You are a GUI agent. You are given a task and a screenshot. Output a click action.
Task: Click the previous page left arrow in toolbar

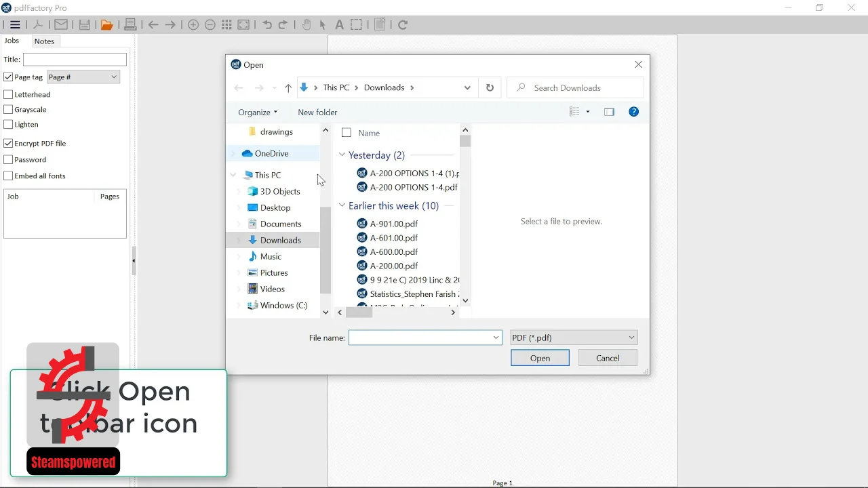(x=153, y=25)
